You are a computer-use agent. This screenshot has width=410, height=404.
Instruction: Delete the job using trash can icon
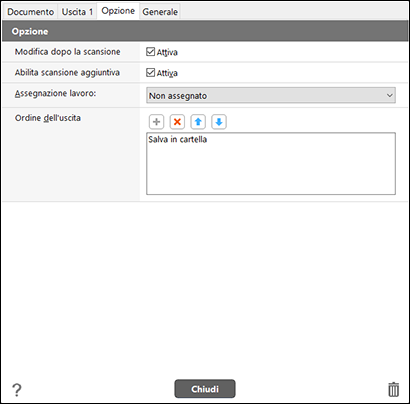[393, 389]
